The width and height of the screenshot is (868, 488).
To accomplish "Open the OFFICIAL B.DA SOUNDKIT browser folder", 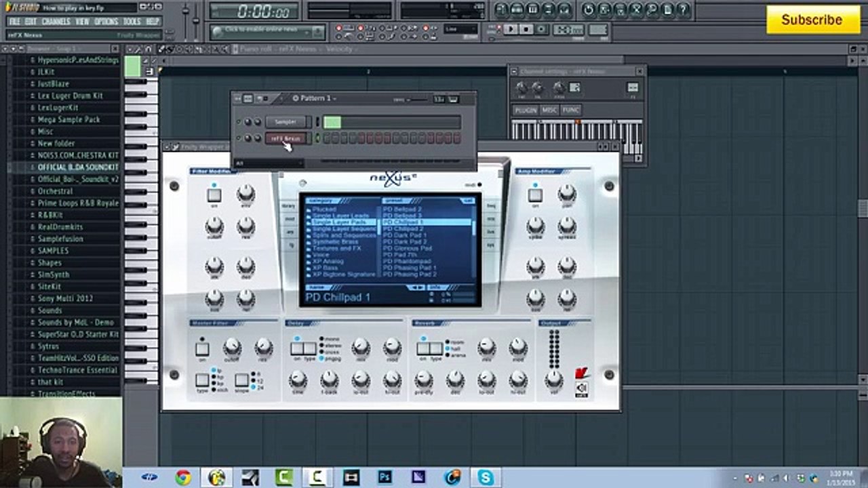I will [x=77, y=167].
